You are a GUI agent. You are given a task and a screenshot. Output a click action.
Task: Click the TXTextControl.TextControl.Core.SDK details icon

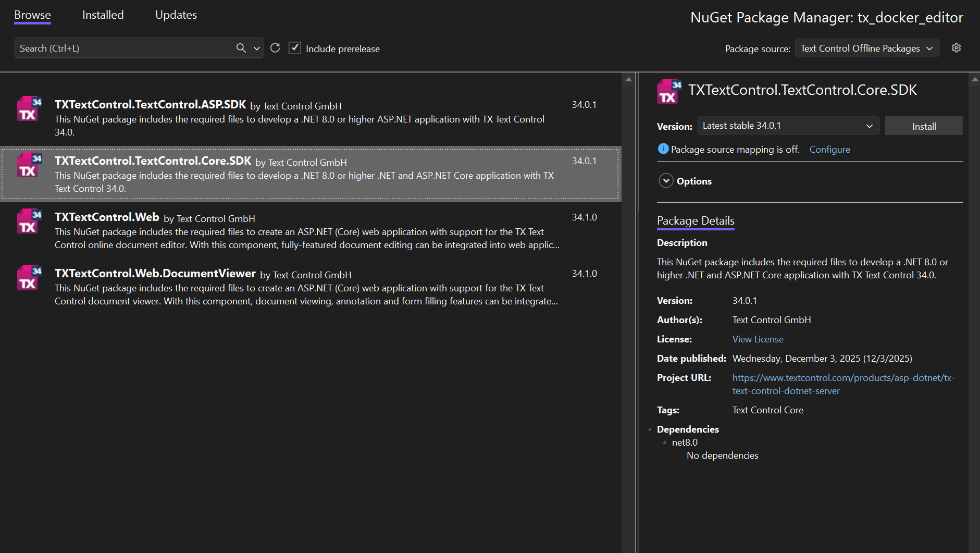[x=669, y=91]
